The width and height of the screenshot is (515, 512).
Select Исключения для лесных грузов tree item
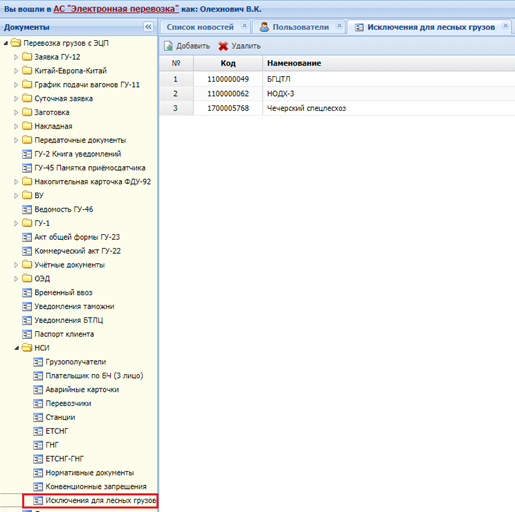101,500
